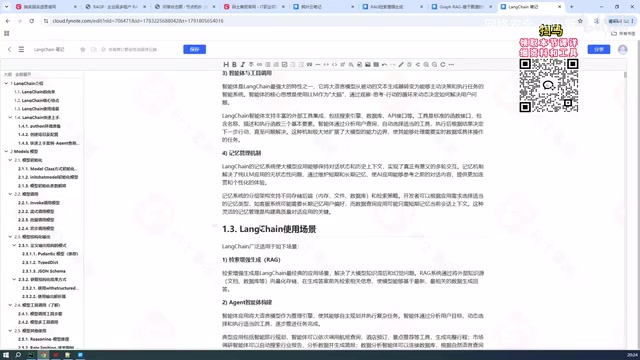The width and height of the screenshot is (640, 360).
Task: Insert a checkbox task list from the toolbar
Action: 284,64
